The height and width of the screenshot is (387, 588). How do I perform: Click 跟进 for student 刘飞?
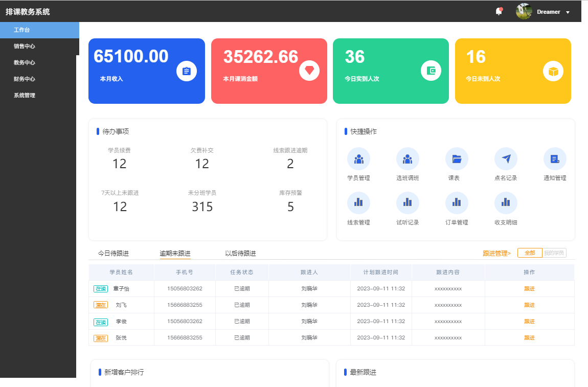530,305
